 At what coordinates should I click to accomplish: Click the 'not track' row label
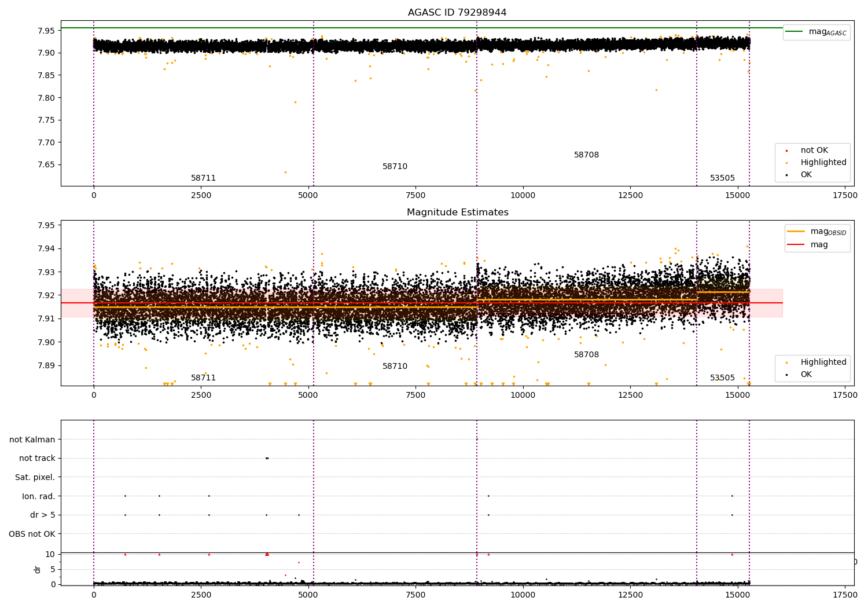coord(37,459)
